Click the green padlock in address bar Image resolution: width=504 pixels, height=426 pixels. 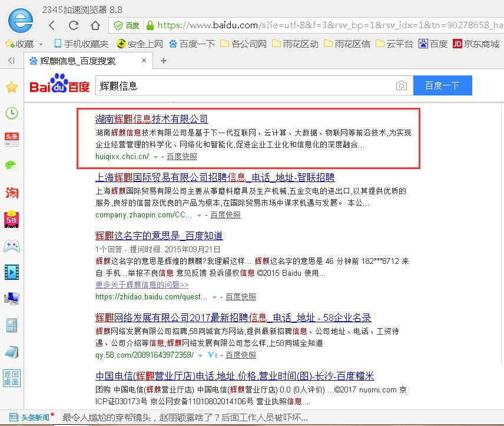click(150, 25)
